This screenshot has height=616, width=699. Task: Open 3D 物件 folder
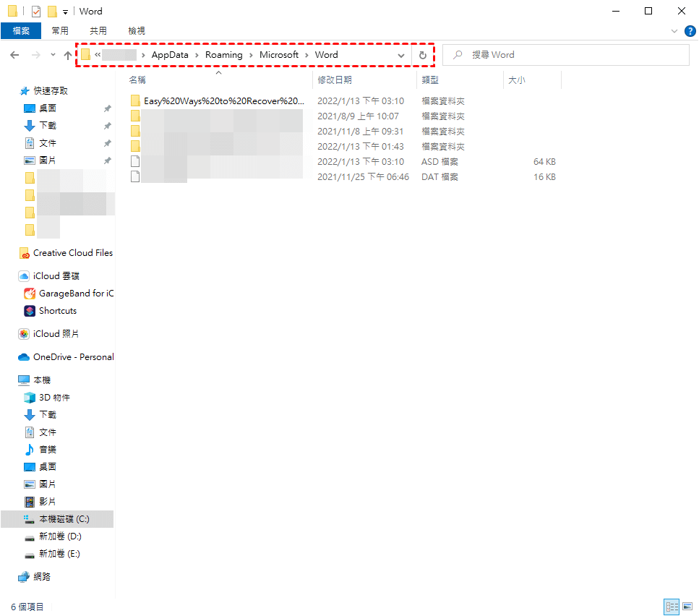[x=54, y=398]
